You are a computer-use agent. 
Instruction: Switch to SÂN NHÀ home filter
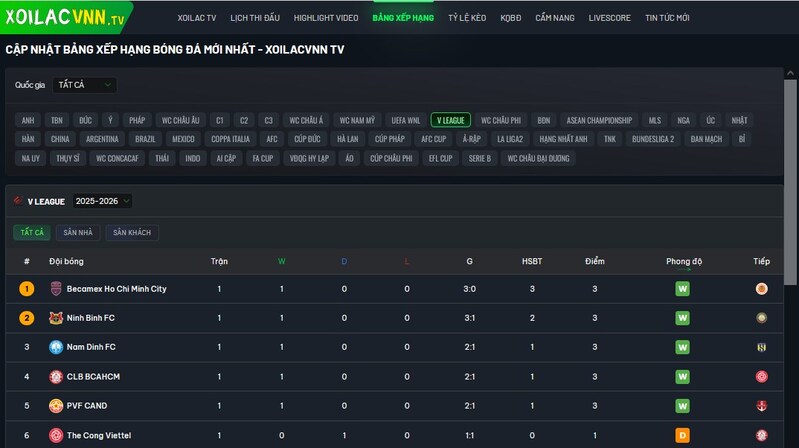point(77,233)
